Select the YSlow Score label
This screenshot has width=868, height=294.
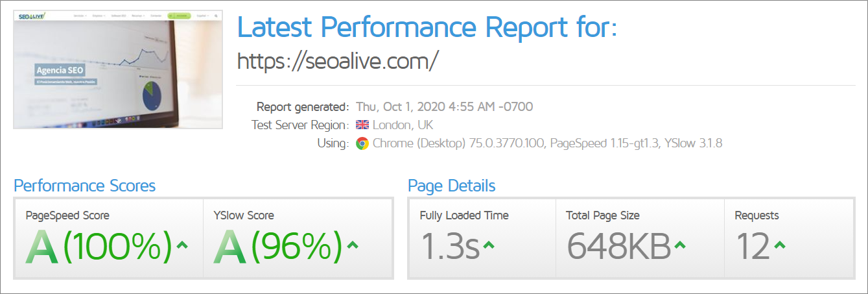(244, 215)
